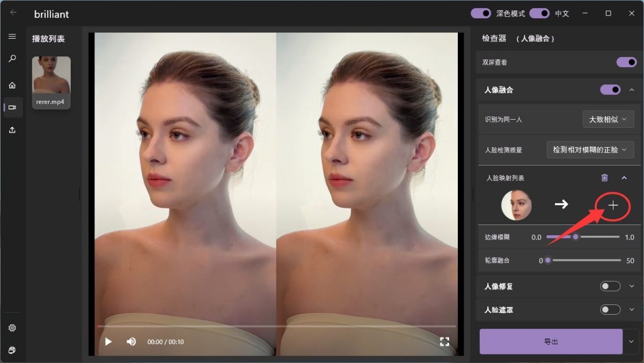Select the source face thumbnail
The height and width of the screenshot is (363, 644).
(516, 205)
